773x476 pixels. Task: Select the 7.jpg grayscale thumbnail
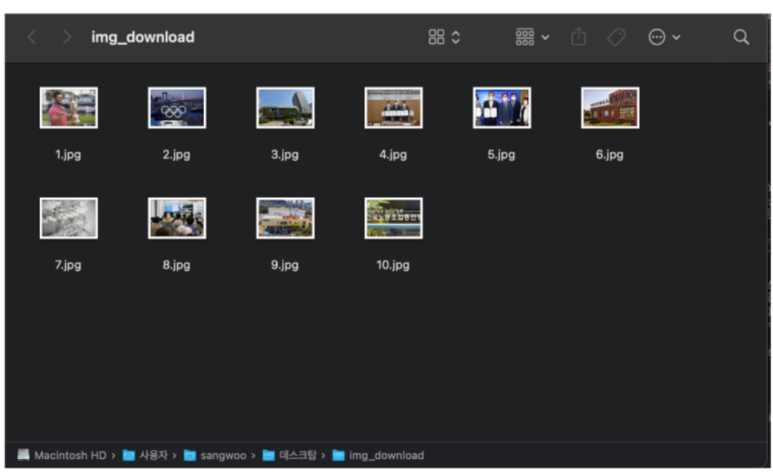(69, 218)
